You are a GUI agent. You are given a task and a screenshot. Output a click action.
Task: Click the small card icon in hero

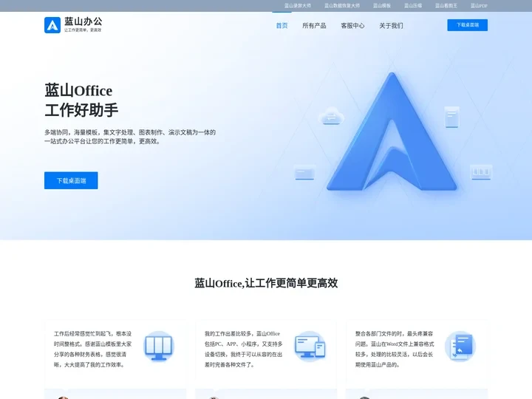click(304, 172)
